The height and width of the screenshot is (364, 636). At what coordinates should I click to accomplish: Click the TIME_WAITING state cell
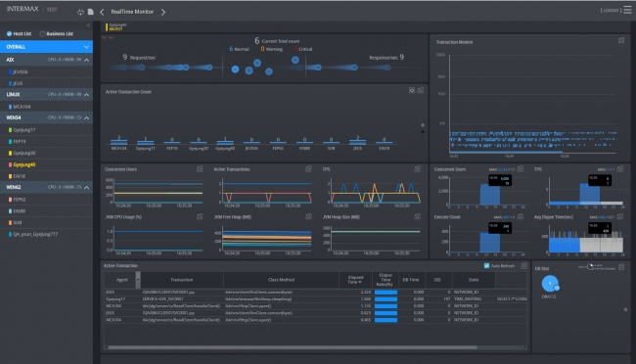pos(468,299)
